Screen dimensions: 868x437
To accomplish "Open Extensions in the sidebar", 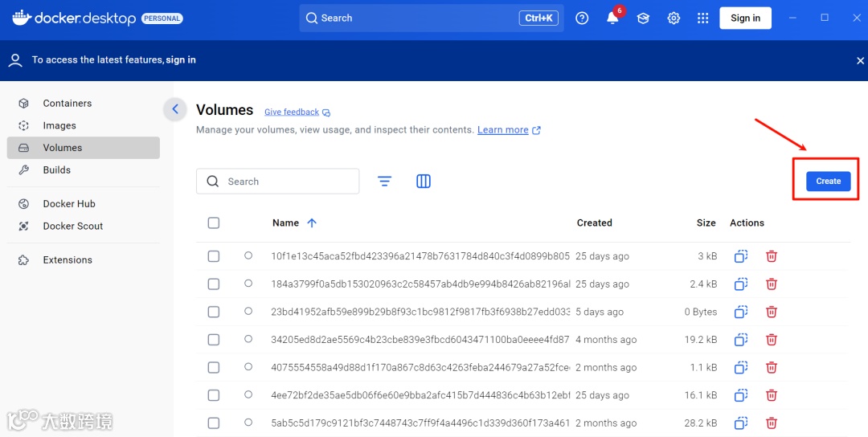I will (83, 260).
